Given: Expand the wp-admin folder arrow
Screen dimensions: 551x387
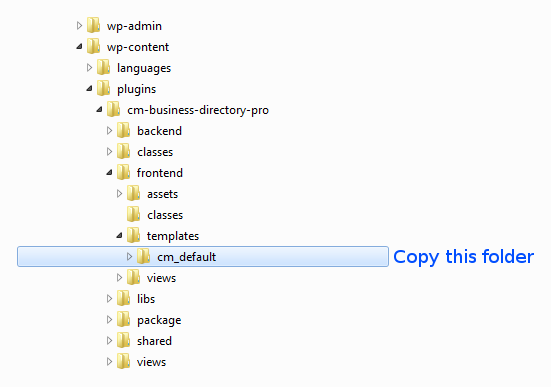Looking at the screenshot, I should click(x=79, y=26).
